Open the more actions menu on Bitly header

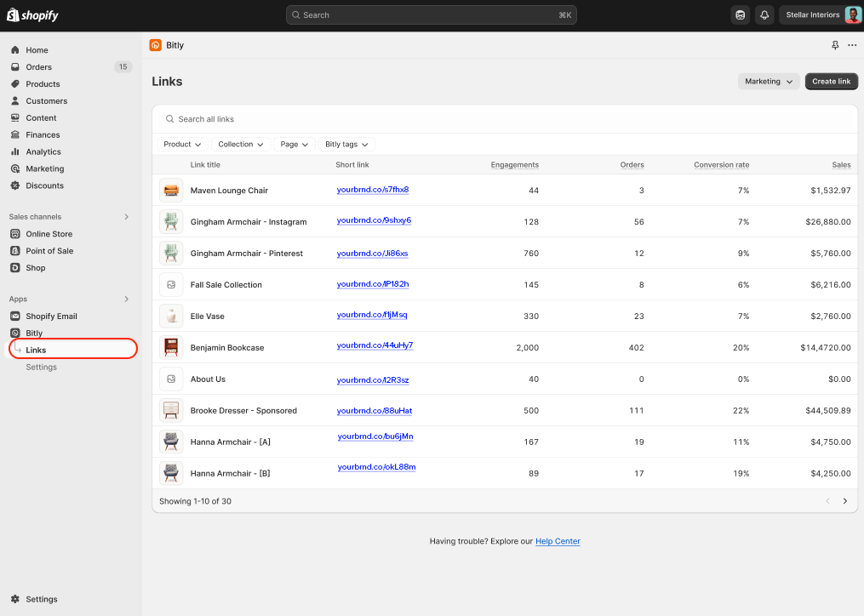click(852, 45)
